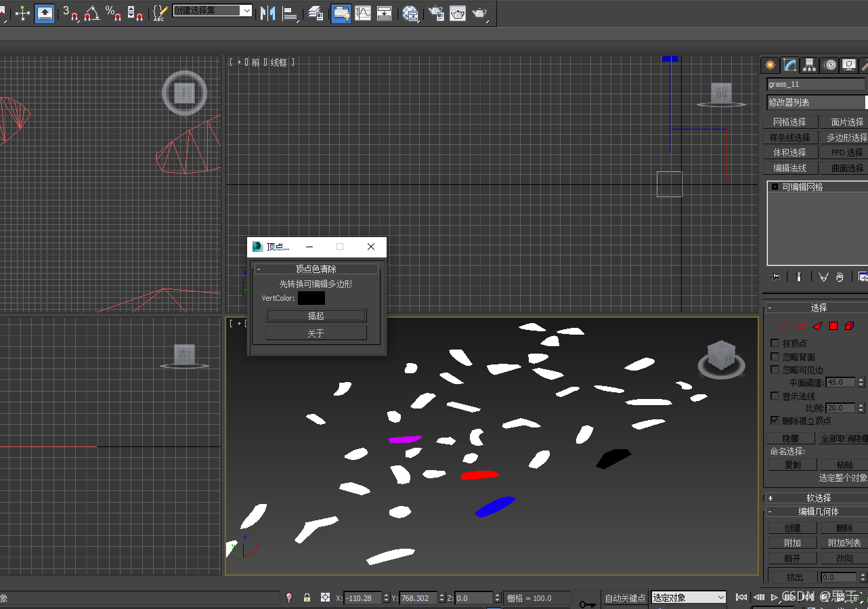868x609 pixels.
Task: Select the move/transform gizmo tool
Action: [x=22, y=13]
